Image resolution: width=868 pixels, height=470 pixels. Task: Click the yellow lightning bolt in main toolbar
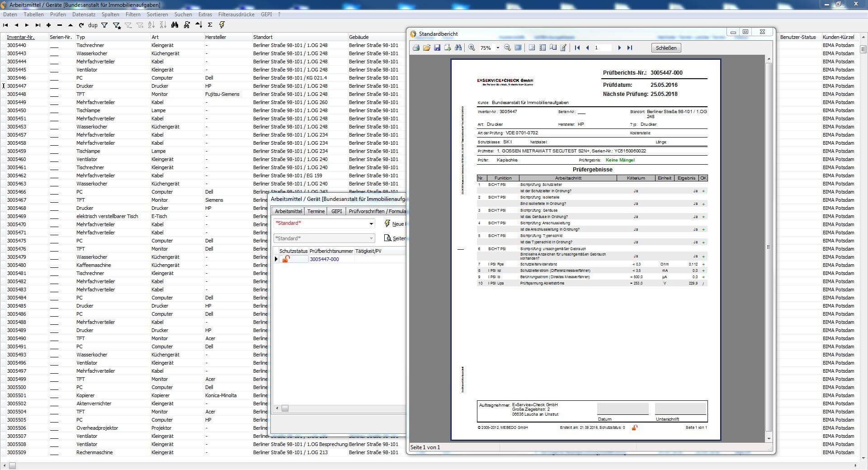point(222,25)
